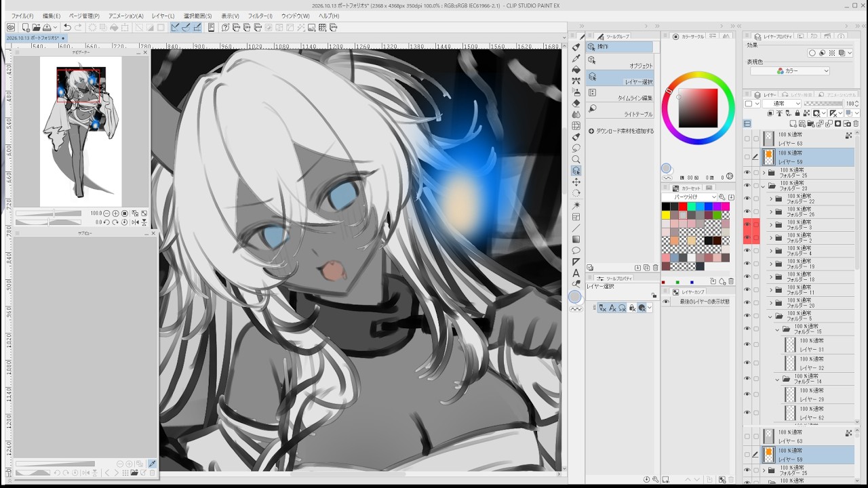Click the New document icon

click(25, 27)
